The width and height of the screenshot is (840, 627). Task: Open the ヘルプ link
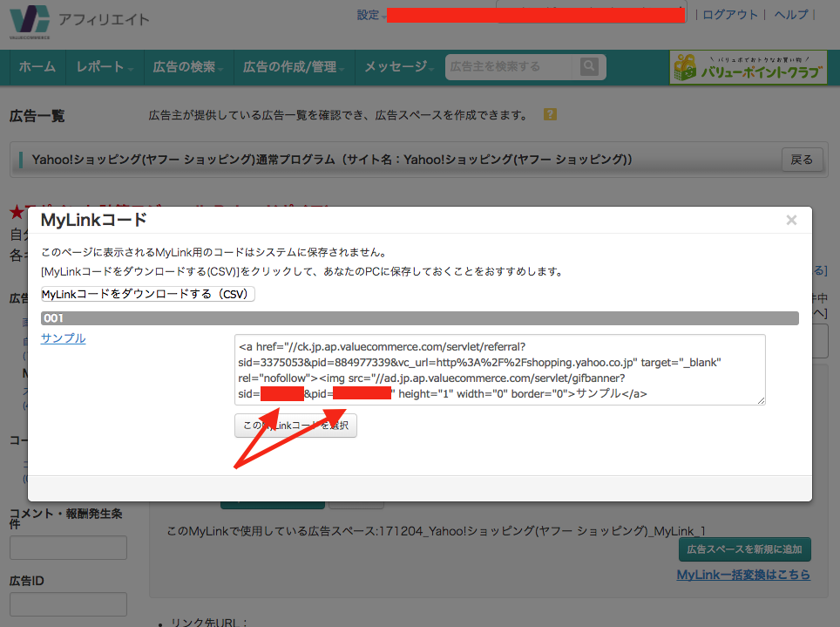[x=790, y=15]
